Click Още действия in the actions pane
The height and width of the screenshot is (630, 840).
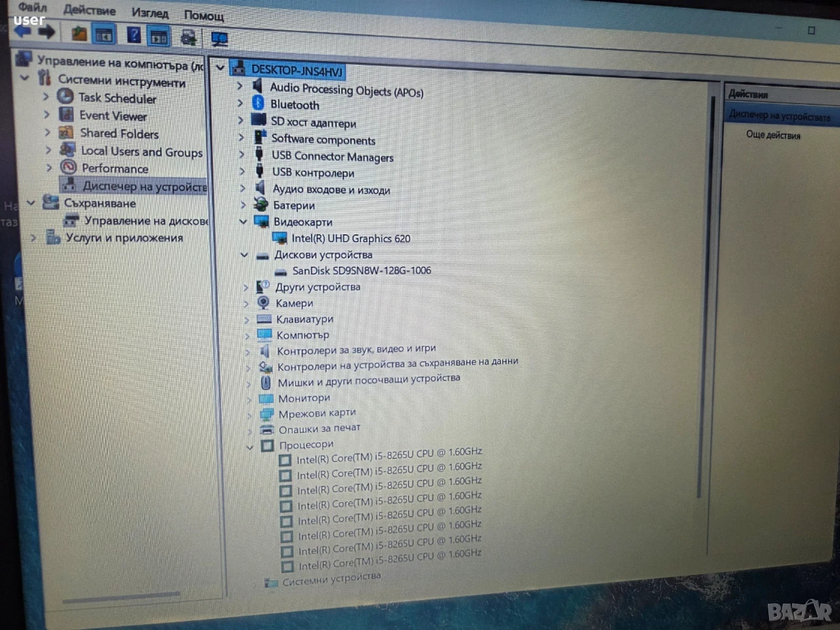773,135
